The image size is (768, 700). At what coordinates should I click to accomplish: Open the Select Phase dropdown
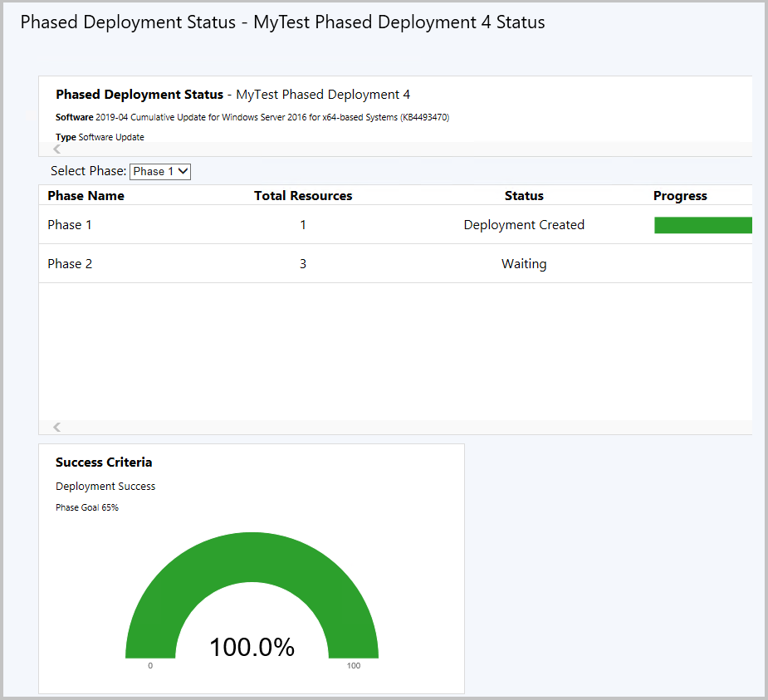tap(161, 171)
